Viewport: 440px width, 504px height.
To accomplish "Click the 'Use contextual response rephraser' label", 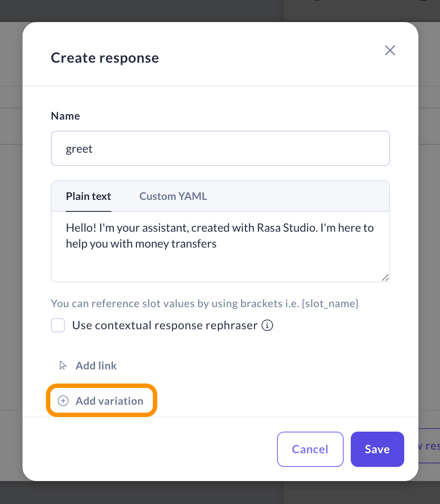I will pyautogui.click(x=165, y=326).
